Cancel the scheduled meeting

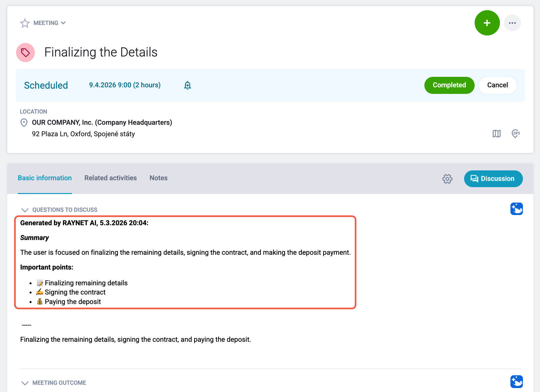pyautogui.click(x=498, y=85)
